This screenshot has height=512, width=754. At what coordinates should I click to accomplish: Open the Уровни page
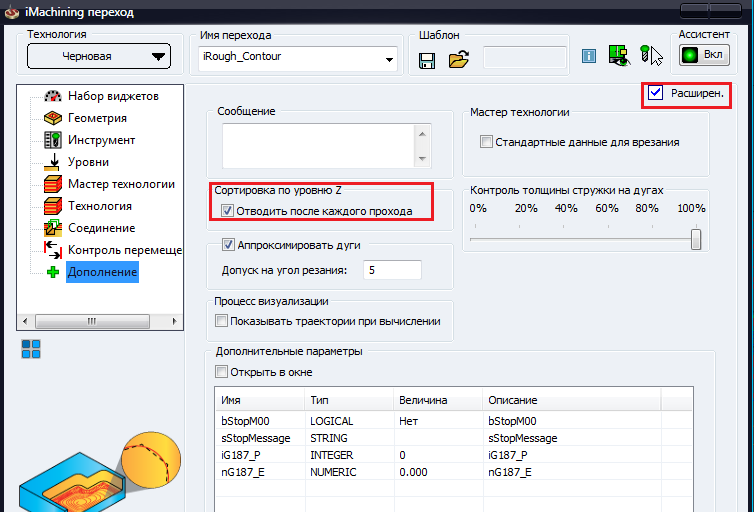point(88,162)
